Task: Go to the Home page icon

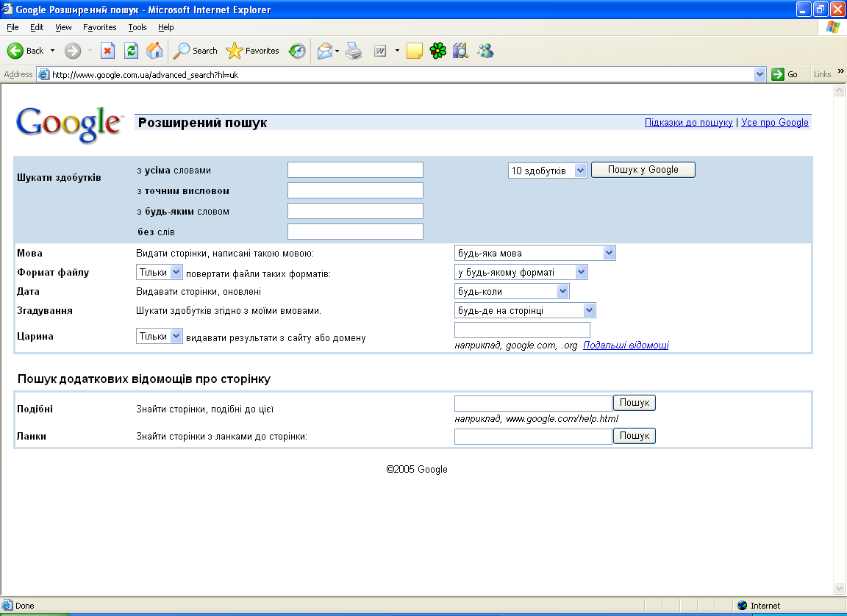Action: tap(154, 51)
